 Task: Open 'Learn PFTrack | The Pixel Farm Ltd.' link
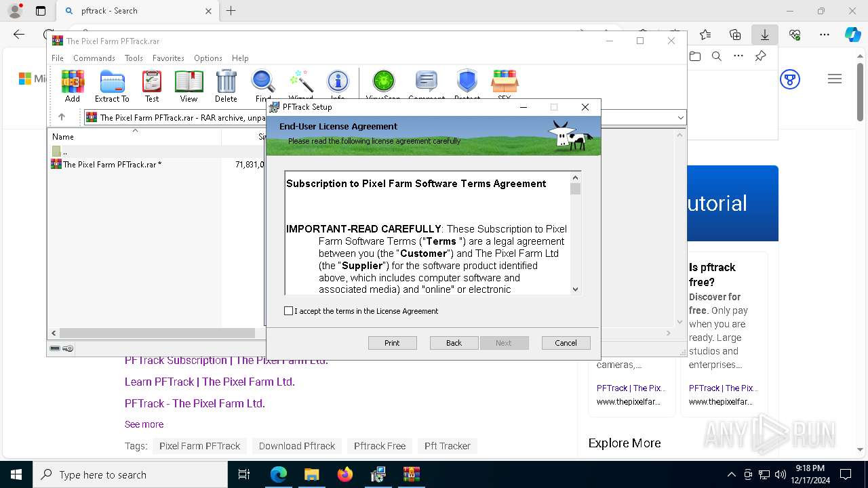210,382
